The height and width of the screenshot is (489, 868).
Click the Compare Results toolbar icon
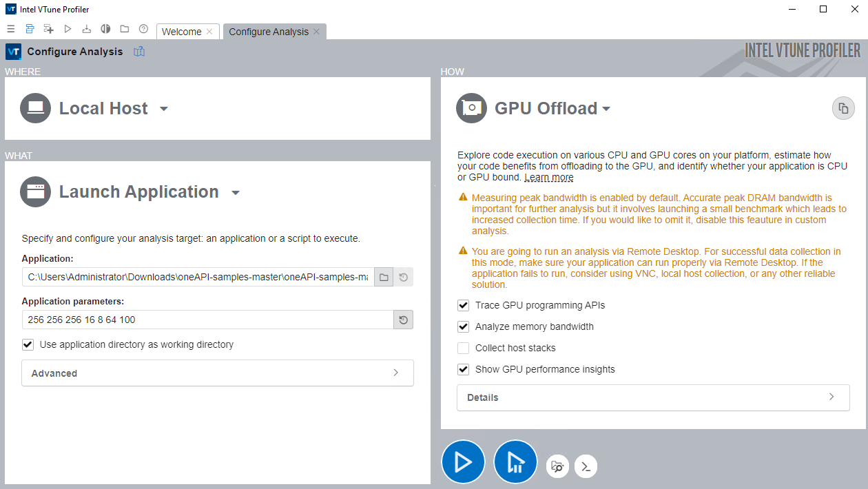105,29
